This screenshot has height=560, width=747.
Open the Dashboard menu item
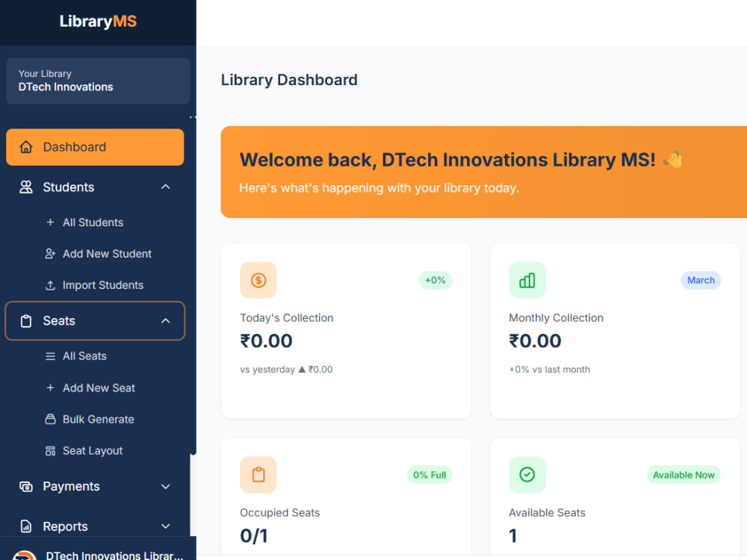point(95,147)
